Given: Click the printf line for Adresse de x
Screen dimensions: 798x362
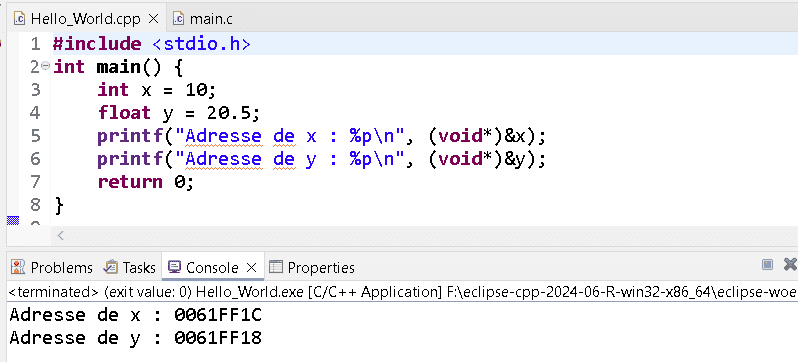Looking at the screenshot, I should click(322, 136).
